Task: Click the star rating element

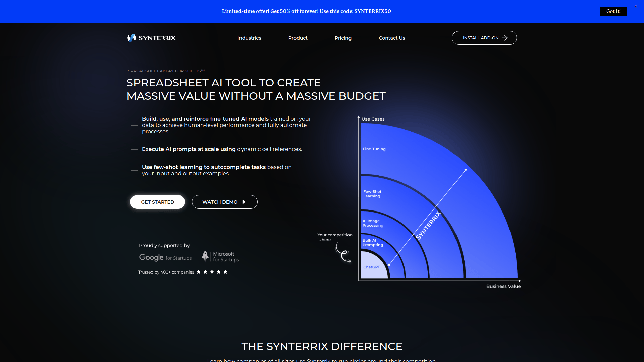Action: pyautogui.click(x=212, y=271)
